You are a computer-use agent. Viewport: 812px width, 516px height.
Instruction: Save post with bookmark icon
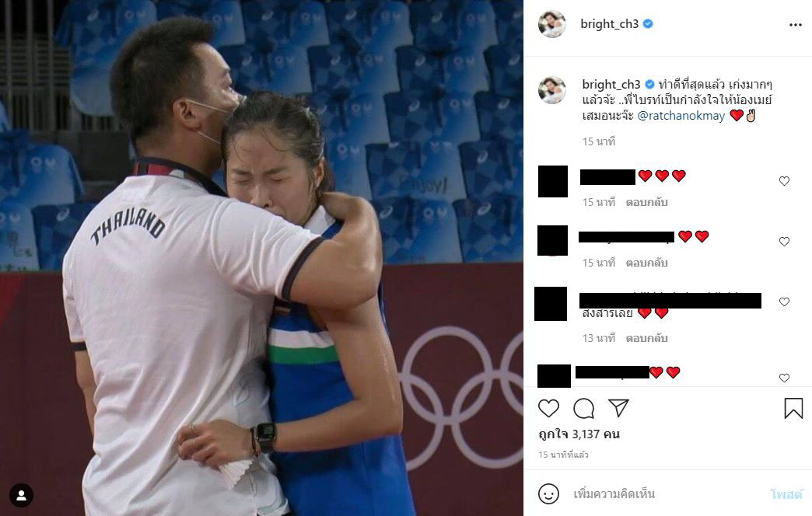click(x=793, y=408)
